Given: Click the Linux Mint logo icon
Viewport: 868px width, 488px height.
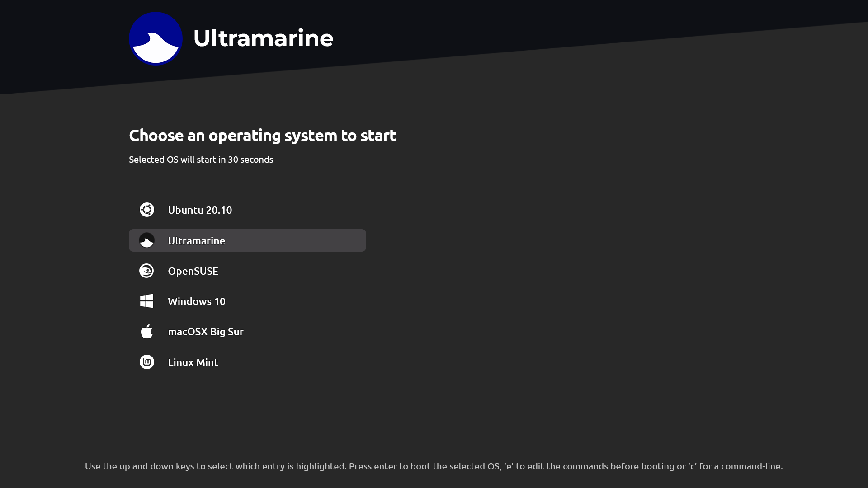Looking at the screenshot, I should pos(146,362).
